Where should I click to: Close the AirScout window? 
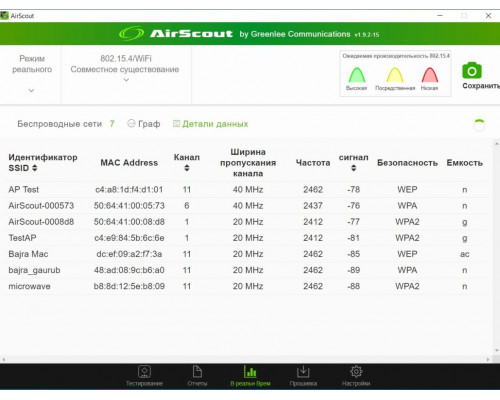click(x=488, y=15)
